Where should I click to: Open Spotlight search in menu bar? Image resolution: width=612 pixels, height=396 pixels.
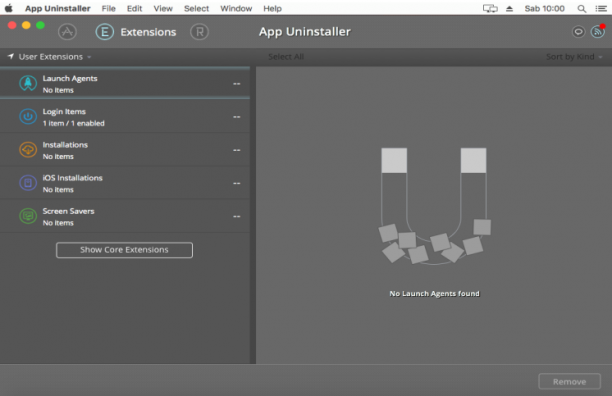point(582,9)
